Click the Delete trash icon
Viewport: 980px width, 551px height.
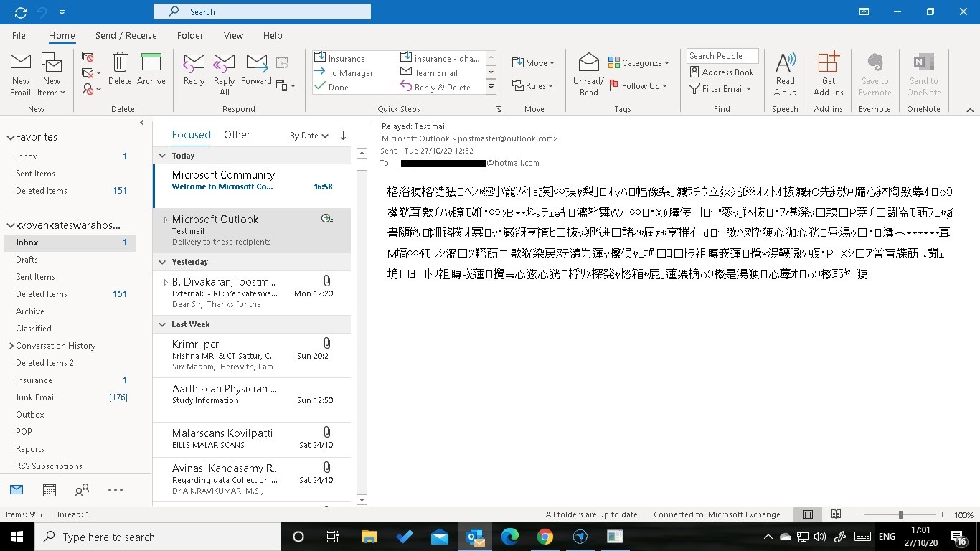120,69
